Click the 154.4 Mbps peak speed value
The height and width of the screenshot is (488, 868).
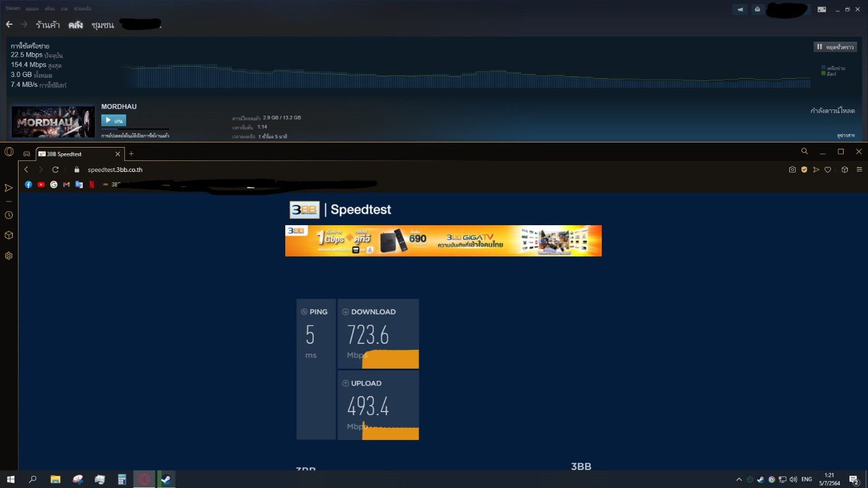[x=28, y=65]
